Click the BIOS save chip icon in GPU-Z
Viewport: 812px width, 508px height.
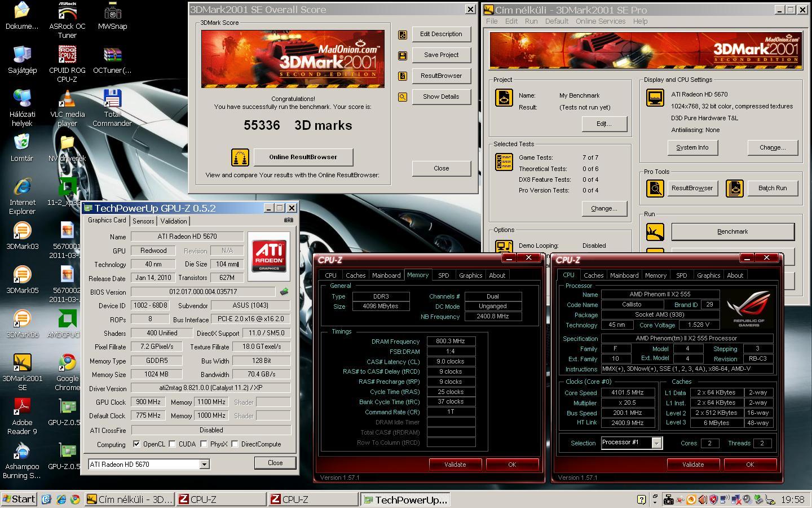click(x=284, y=291)
